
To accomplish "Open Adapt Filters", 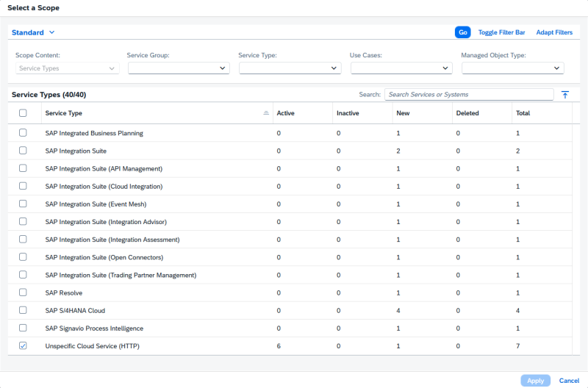I will pyautogui.click(x=554, y=32).
